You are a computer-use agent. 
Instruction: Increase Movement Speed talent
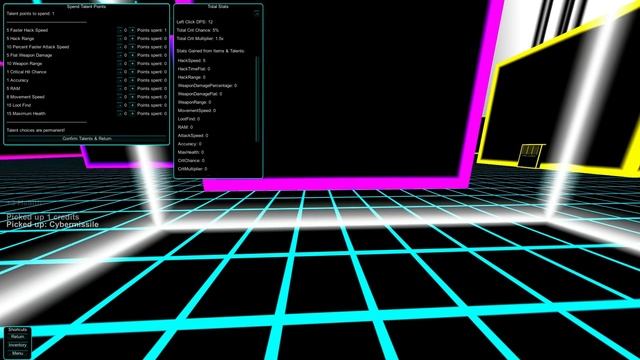click(132, 97)
